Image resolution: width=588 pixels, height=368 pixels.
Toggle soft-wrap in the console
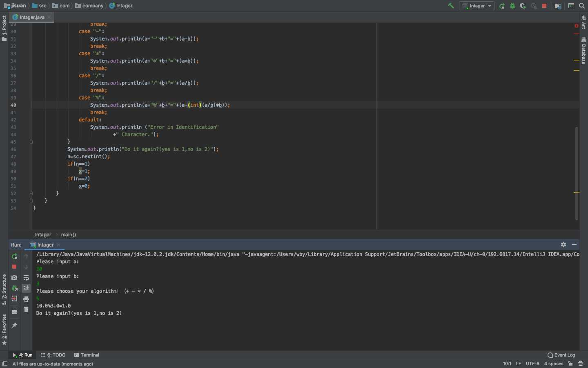(26, 278)
